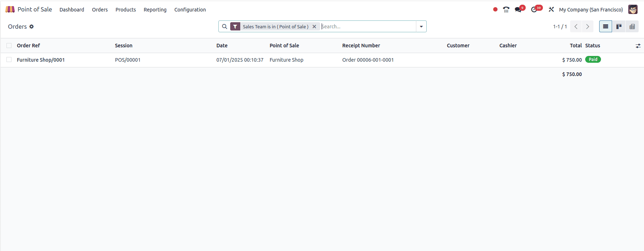644x251 pixels.
Task: Open the Point of Sale app icon
Action: click(10, 9)
